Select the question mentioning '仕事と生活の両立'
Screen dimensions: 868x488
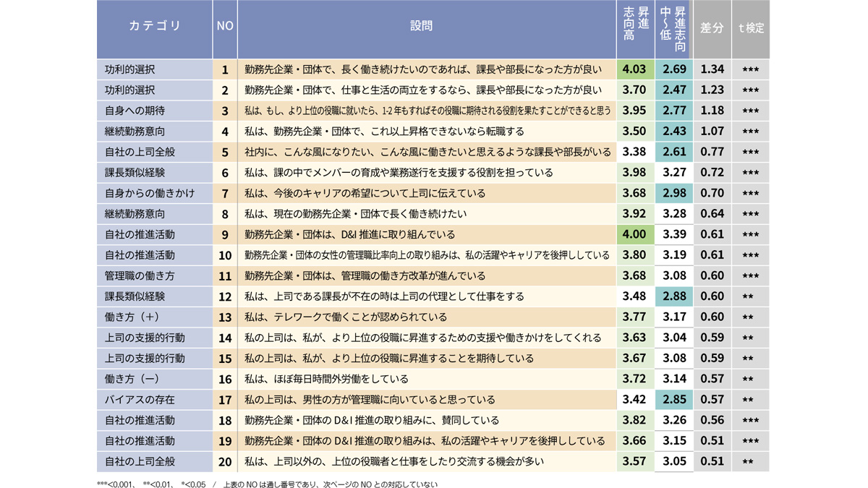(427, 90)
